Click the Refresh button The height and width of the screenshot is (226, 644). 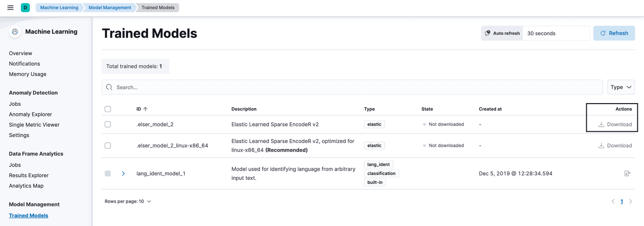point(614,33)
